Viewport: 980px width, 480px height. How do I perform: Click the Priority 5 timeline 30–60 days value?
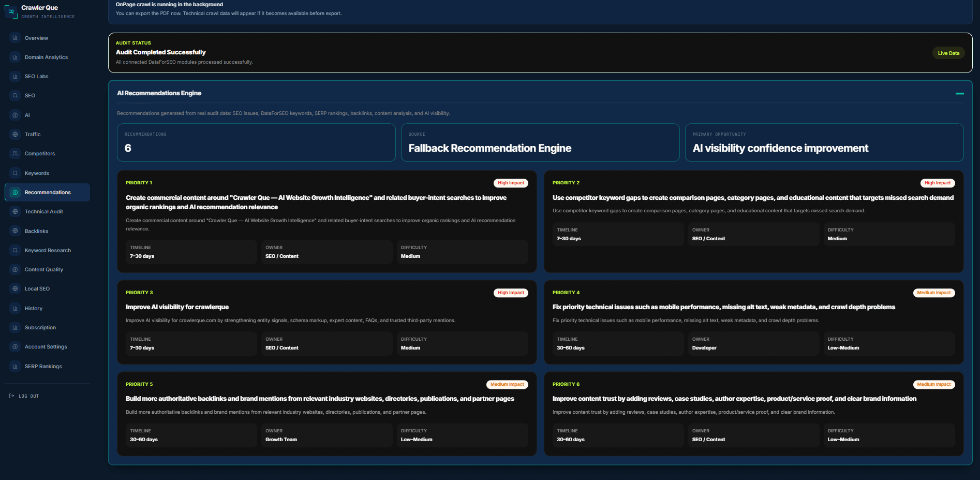(144, 440)
